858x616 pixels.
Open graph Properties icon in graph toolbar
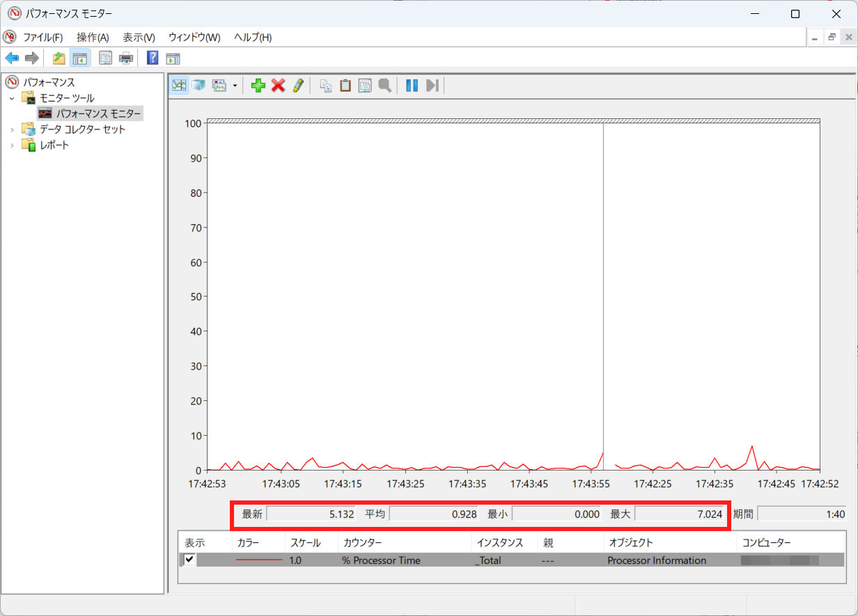pos(365,85)
